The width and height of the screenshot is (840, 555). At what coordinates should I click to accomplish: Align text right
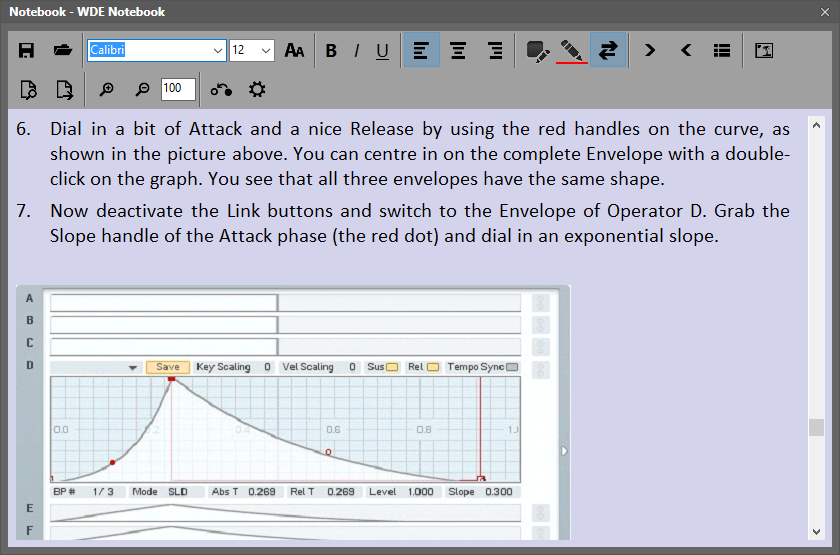[496, 50]
